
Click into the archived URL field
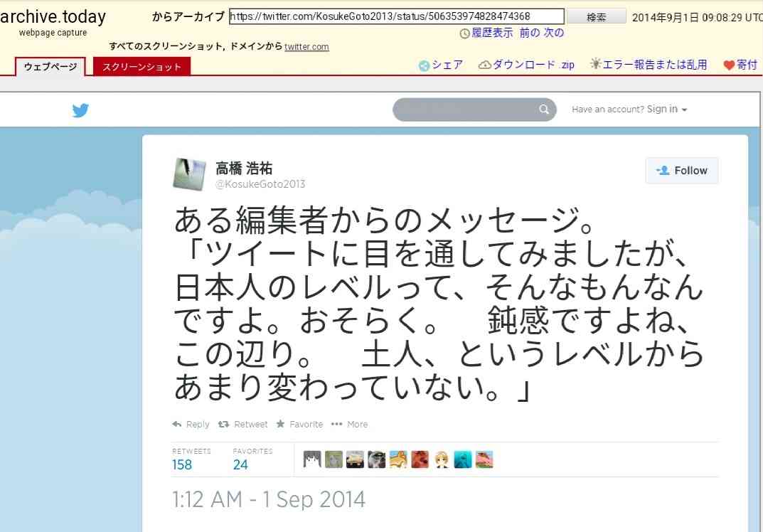coord(397,16)
